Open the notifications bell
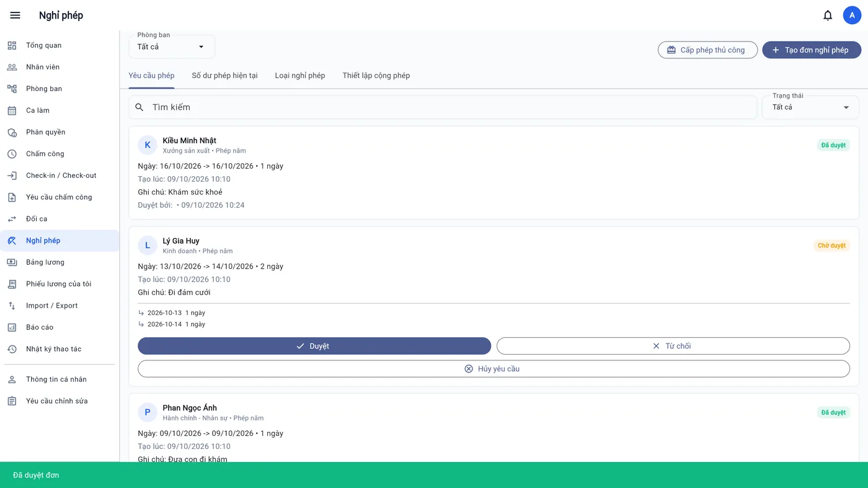 [828, 16]
